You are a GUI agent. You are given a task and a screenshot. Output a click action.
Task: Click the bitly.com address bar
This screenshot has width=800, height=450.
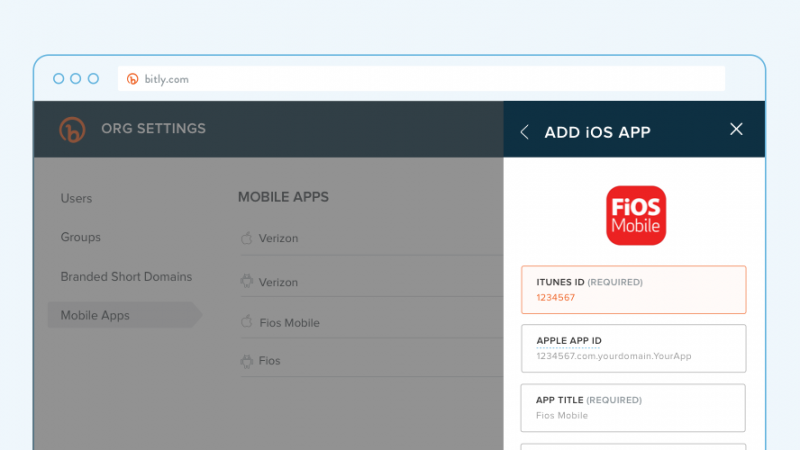tap(421, 79)
